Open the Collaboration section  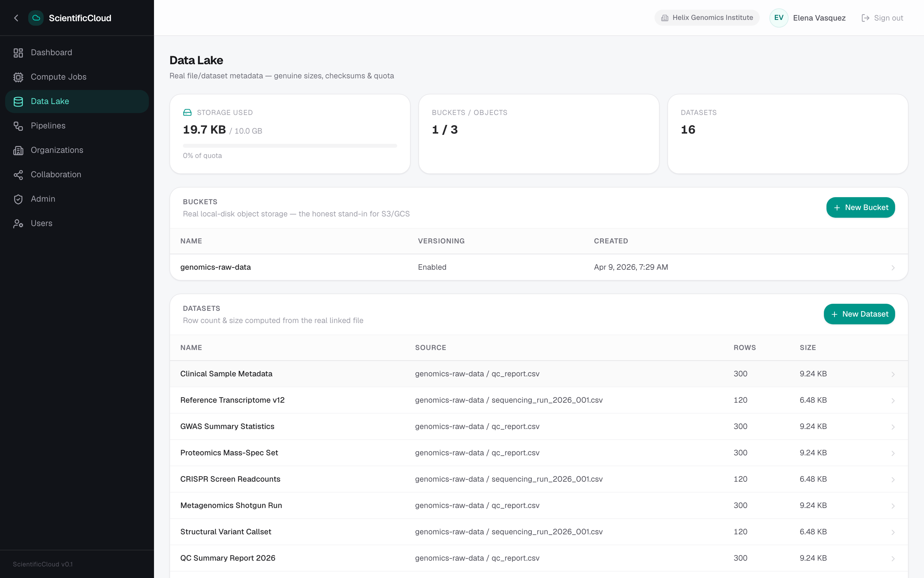click(77, 175)
